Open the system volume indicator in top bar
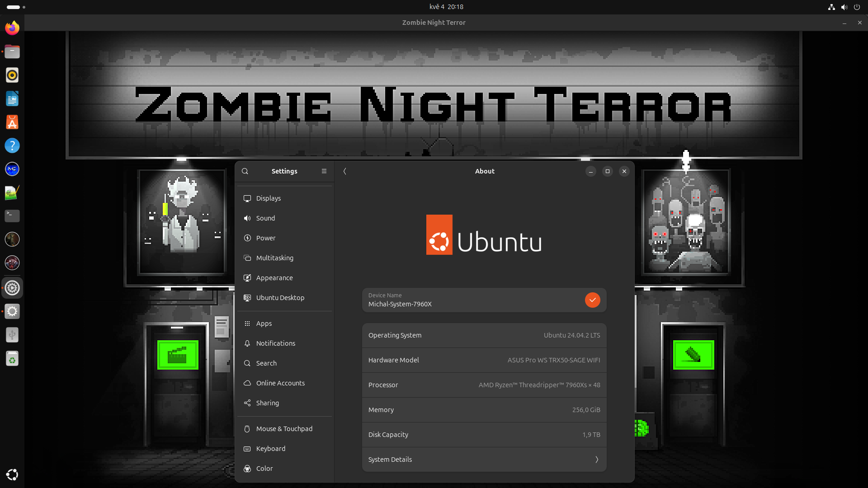The width and height of the screenshot is (868, 488). point(844,7)
